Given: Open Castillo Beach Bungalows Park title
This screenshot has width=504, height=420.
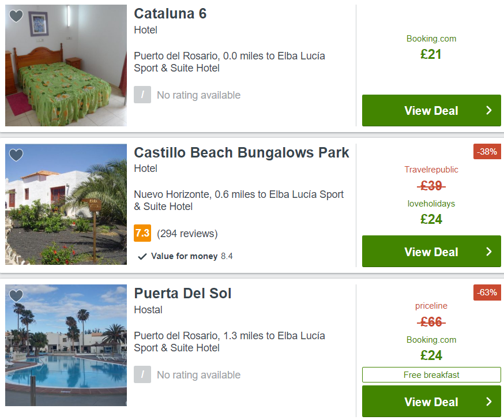Looking at the screenshot, I should click(x=242, y=152).
